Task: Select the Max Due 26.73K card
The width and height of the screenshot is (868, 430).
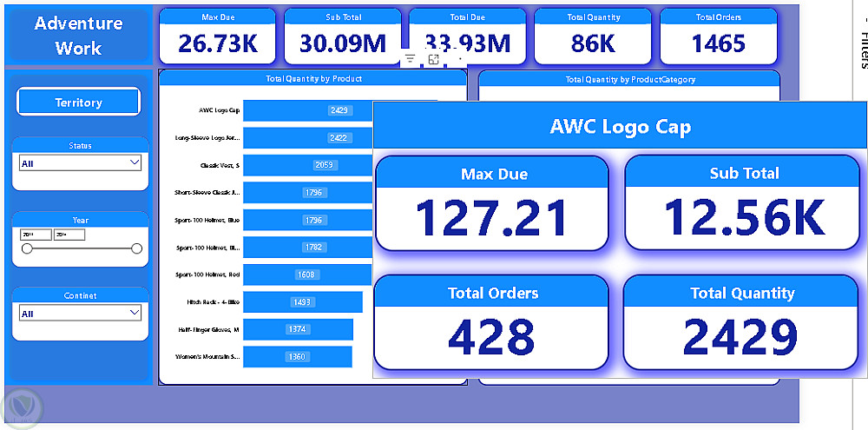Action: [218, 36]
